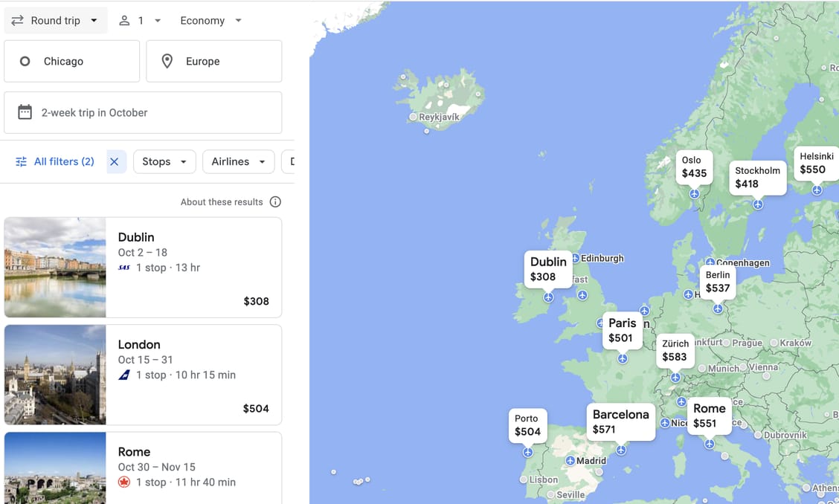Click the airport marker below Dublin on map
This screenshot has width=839, height=504.
click(x=548, y=297)
